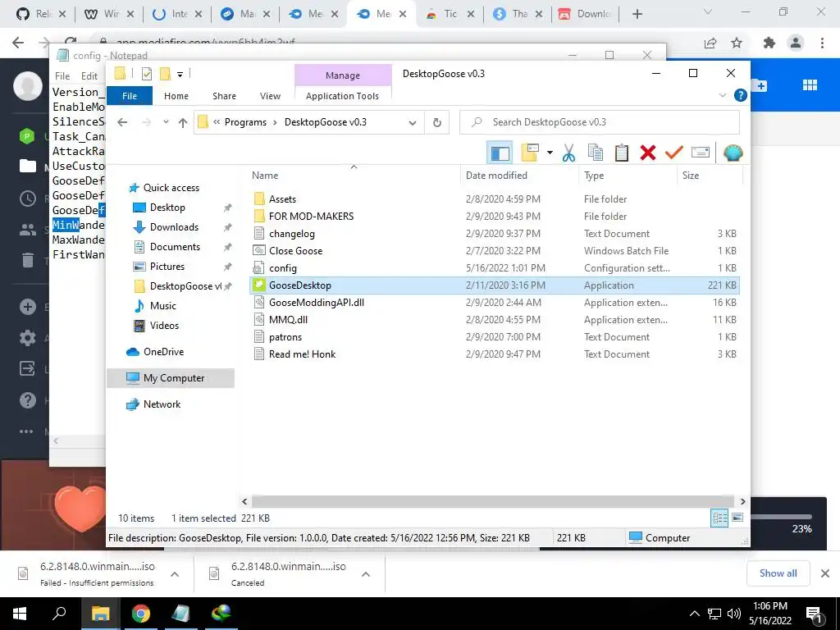
Task: Click the Programs breadcrumb in address bar
Action: [245, 122]
